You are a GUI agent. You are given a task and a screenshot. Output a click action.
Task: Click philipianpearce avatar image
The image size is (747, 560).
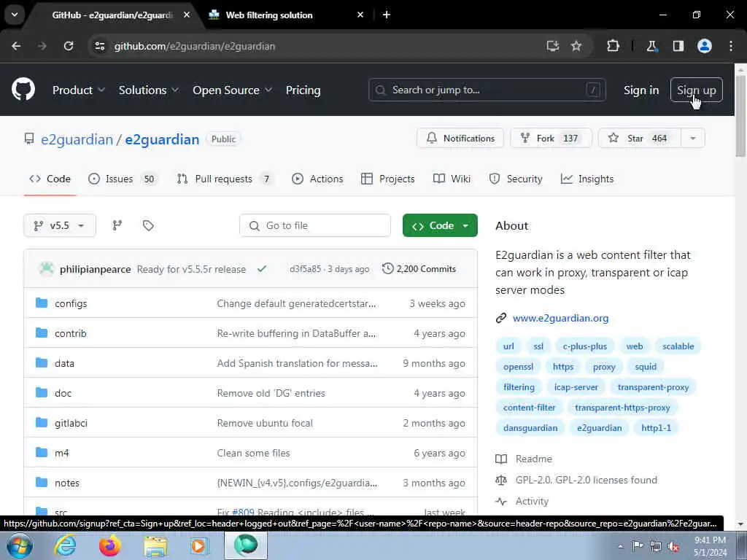click(x=46, y=268)
